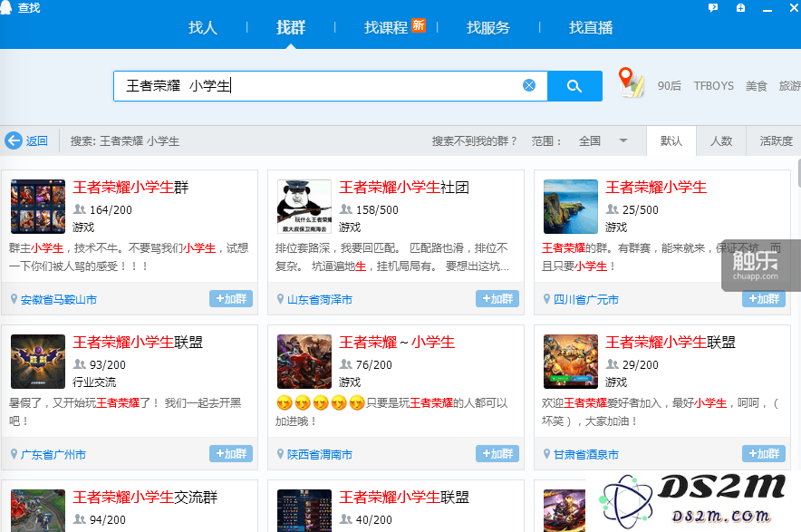The width and height of the screenshot is (801, 532).
Task: Open the feedback speech bubble icon
Action: 712,7
